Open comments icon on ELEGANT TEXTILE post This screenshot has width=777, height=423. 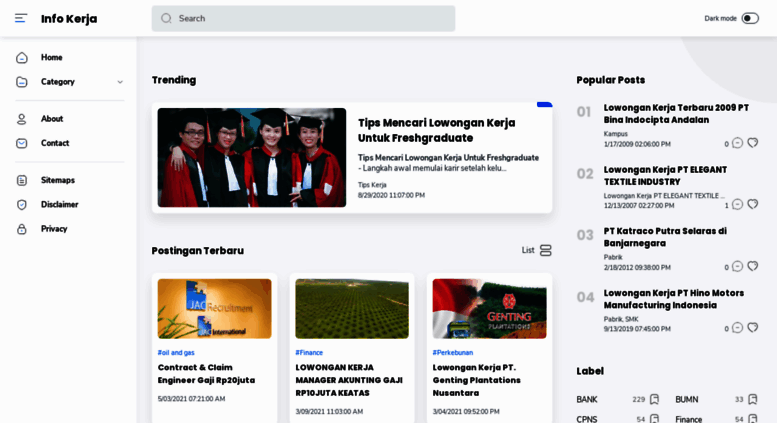click(737, 205)
